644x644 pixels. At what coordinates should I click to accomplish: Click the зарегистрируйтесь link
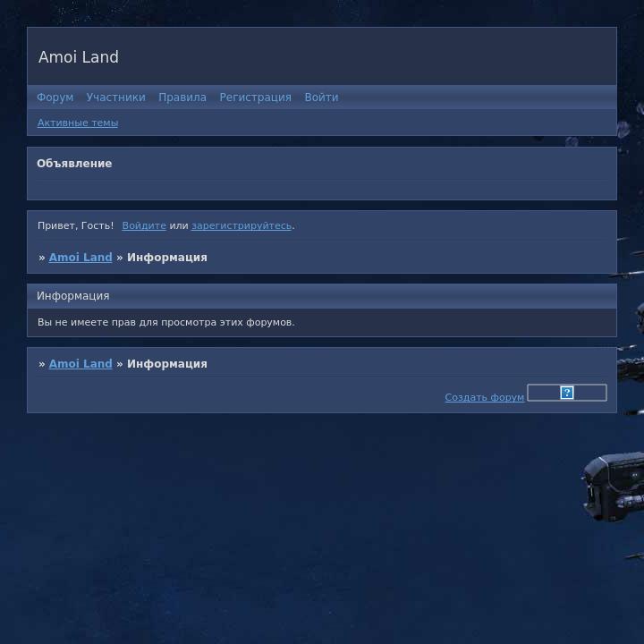coord(241,226)
